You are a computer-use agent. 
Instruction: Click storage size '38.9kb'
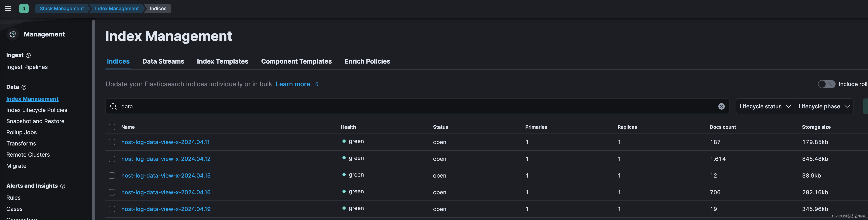click(x=811, y=175)
